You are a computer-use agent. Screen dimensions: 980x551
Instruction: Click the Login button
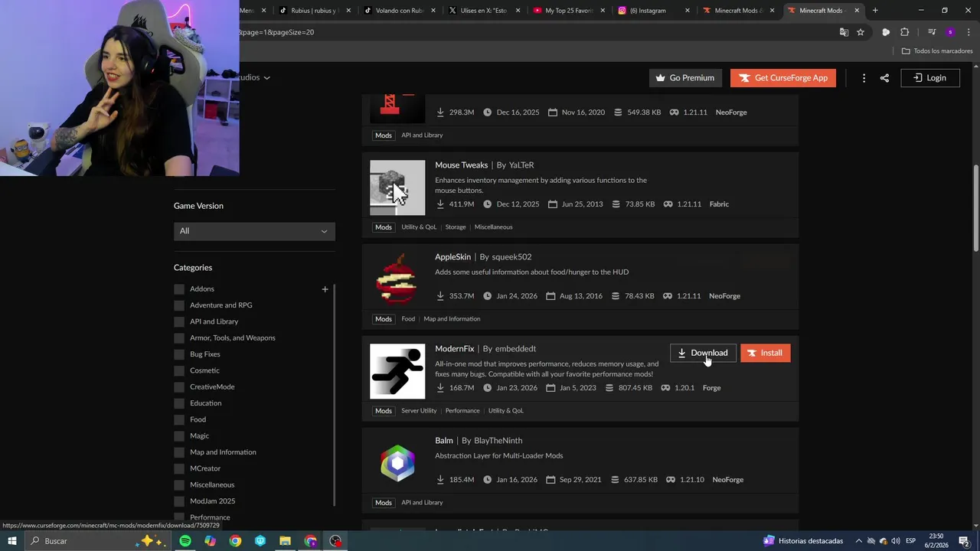point(929,78)
